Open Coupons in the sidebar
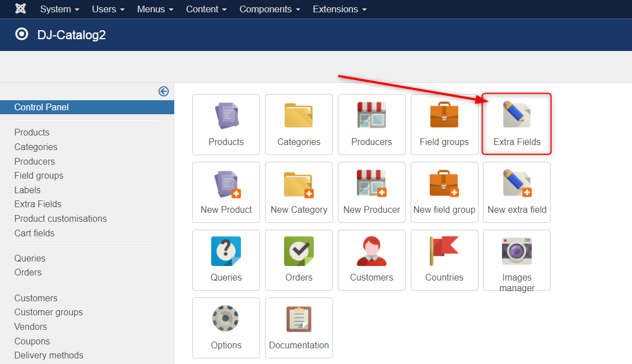Viewport: 632px width, 364px height. coord(32,342)
